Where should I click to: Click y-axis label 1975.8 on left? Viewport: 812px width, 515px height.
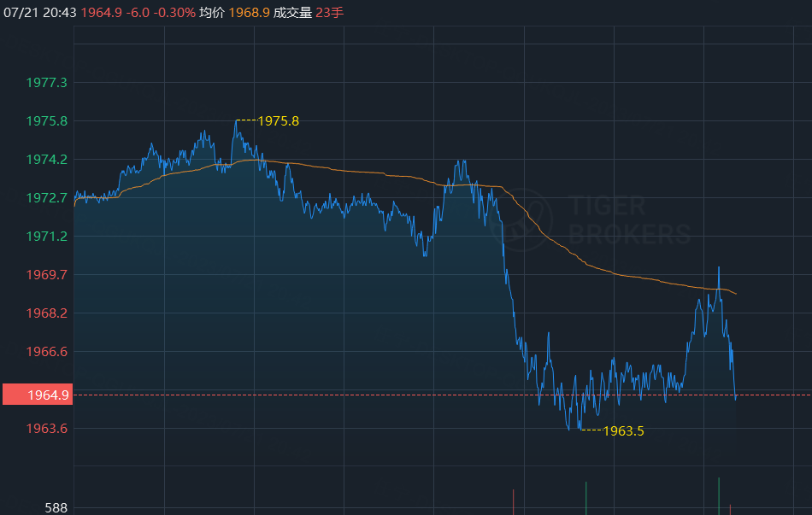[x=47, y=120]
